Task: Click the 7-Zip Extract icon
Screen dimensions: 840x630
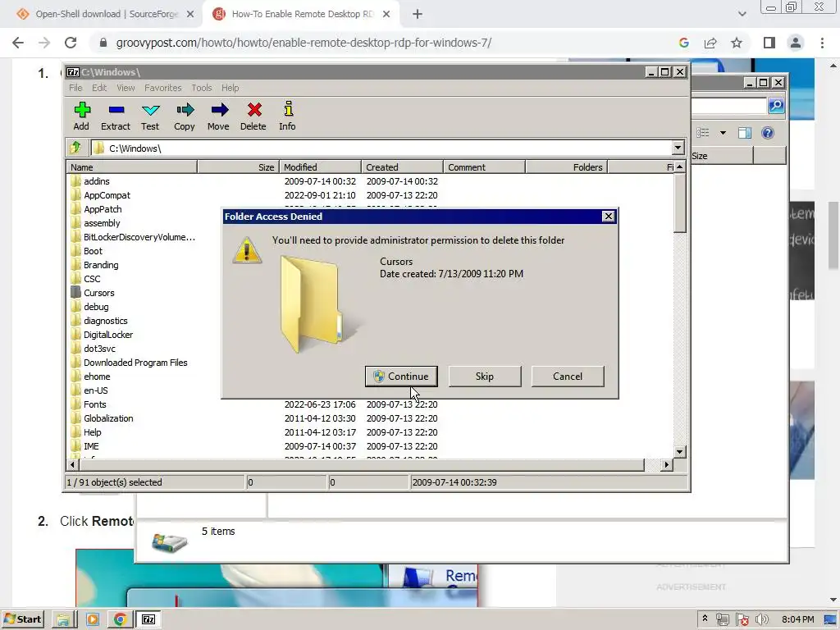Action: [116, 116]
